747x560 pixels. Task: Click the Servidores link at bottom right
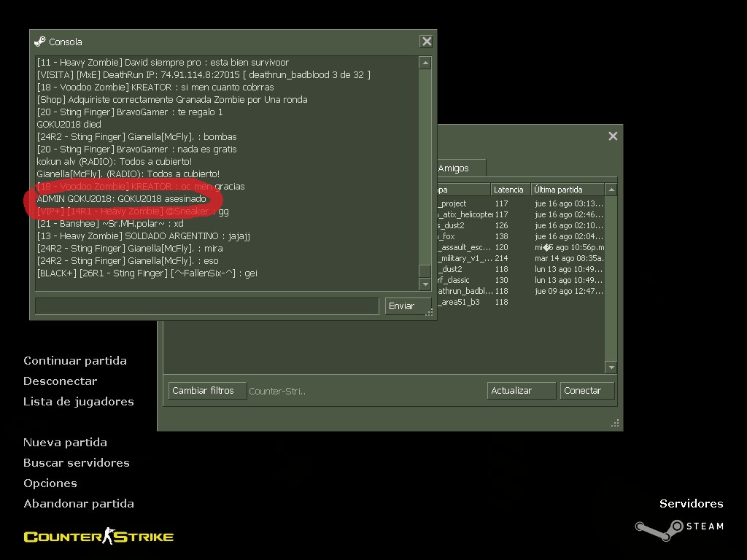[x=692, y=504]
